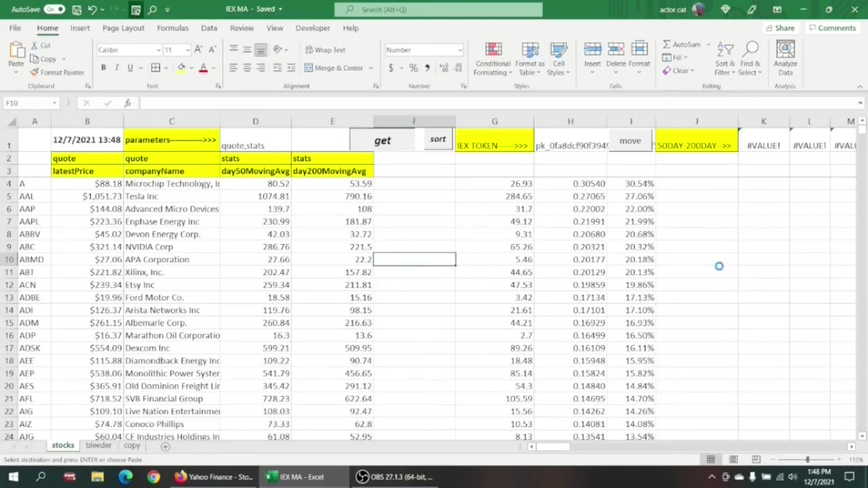The image size is (868, 488).
Task: Click the Share button
Action: click(780, 28)
